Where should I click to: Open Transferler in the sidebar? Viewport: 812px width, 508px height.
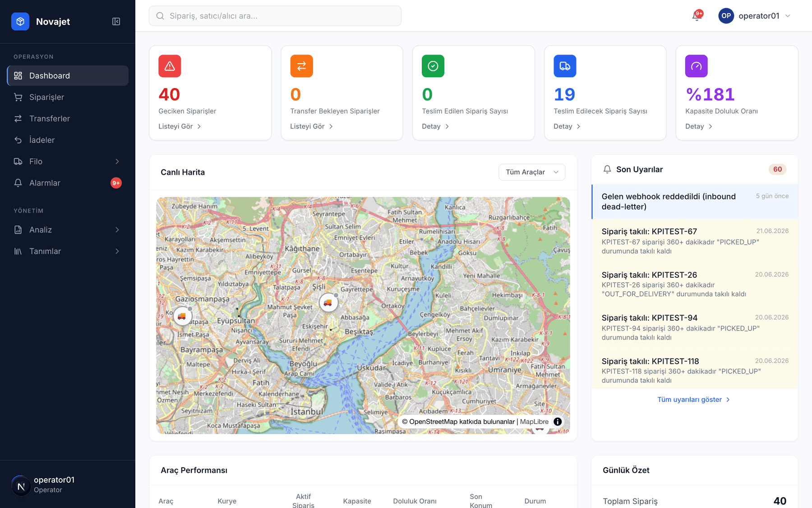pyautogui.click(x=68, y=118)
